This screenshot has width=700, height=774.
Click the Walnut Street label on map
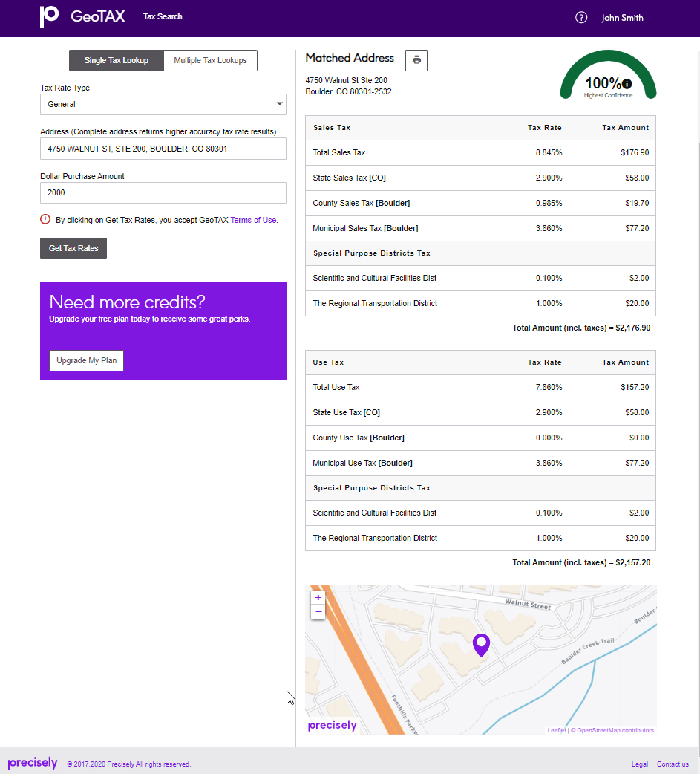528,604
